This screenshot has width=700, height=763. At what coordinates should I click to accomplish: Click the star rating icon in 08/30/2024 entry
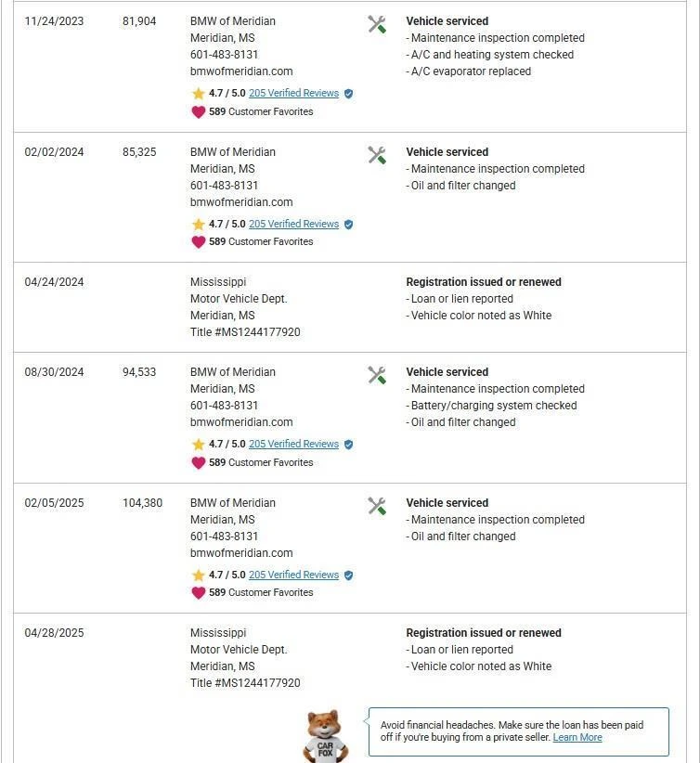point(198,445)
